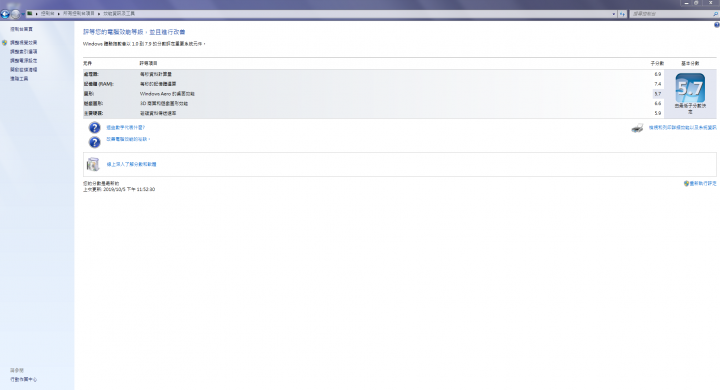The width and height of the screenshot is (720, 390).
Task: Open the 控制台 breadcrumb segment
Action: 47,14
